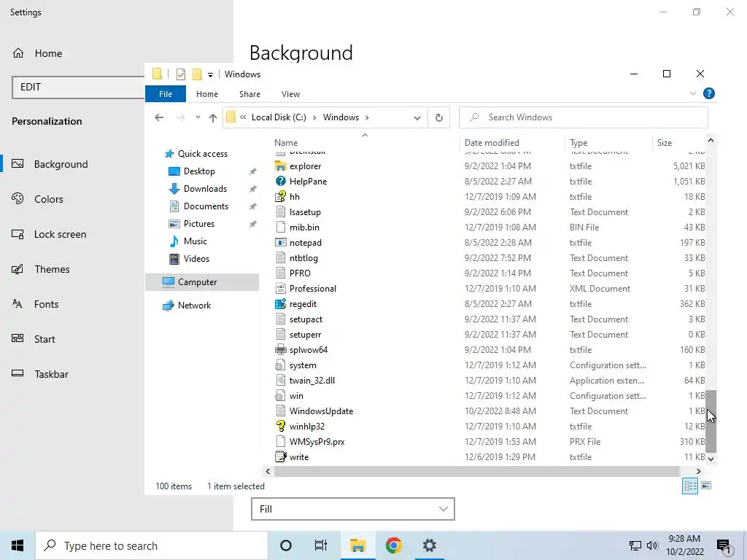Click the winhlp32 file icon
747x560 pixels.
tap(281, 426)
